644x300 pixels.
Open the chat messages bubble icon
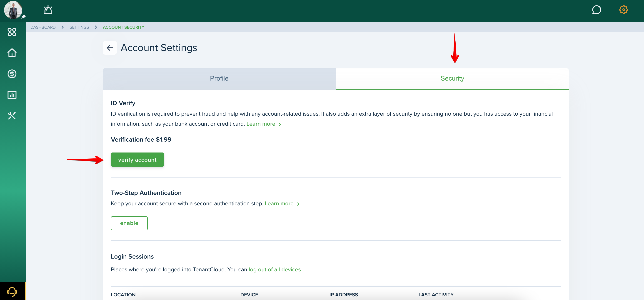[597, 10]
